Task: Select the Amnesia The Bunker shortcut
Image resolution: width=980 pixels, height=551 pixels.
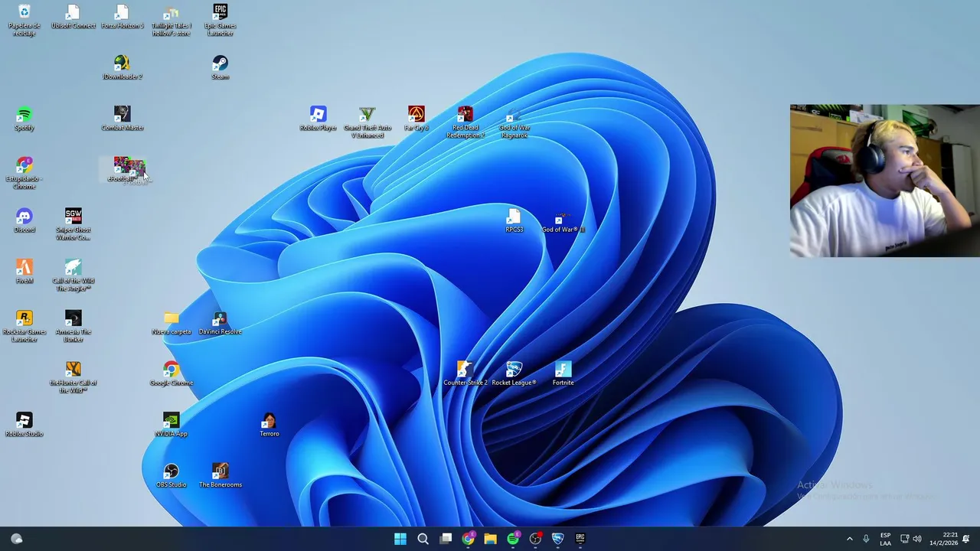Action: (73, 326)
